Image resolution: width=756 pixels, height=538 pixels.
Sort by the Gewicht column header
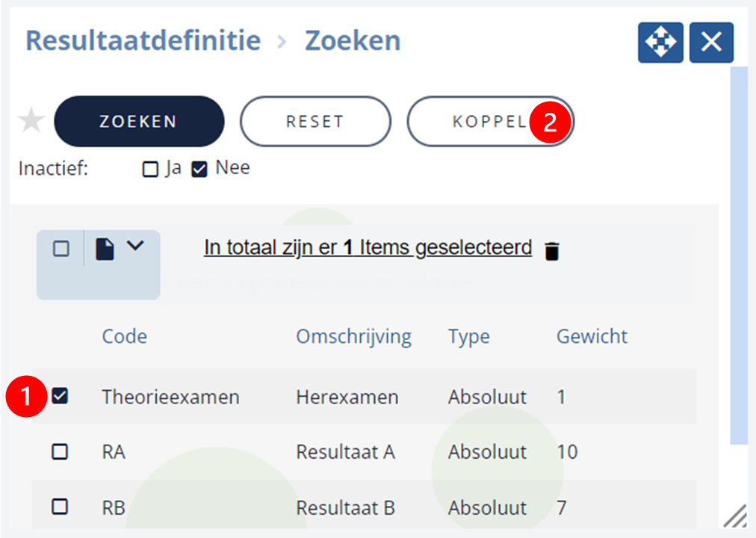[x=592, y=336]
